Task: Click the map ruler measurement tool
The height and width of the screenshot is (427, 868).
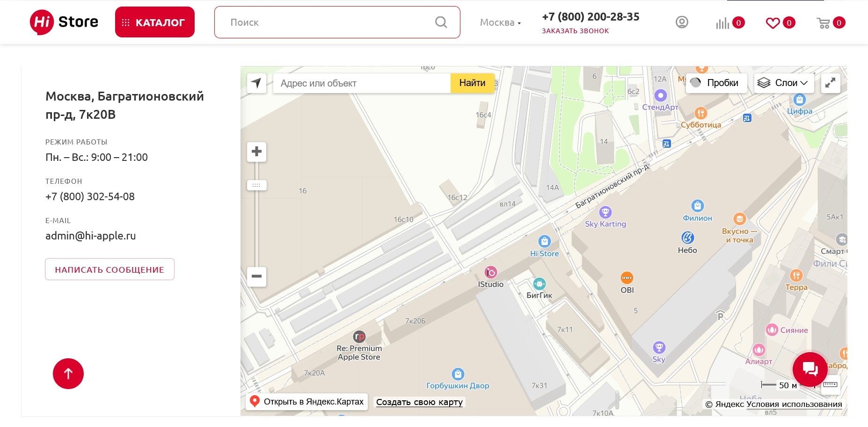Action: point(831,385)
